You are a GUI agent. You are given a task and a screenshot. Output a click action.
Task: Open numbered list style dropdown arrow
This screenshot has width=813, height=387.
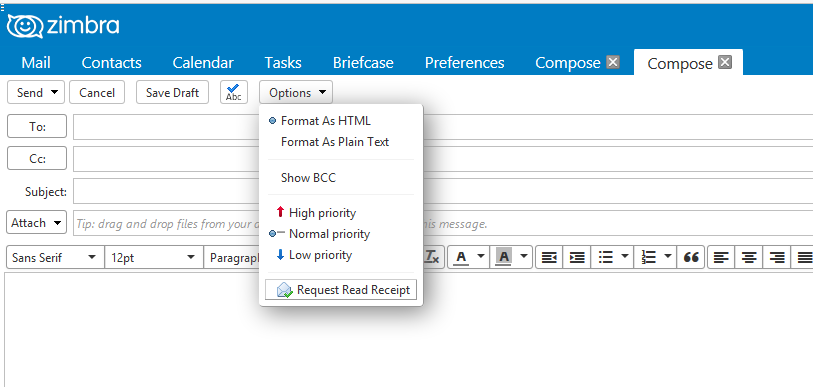pos(668,256)
